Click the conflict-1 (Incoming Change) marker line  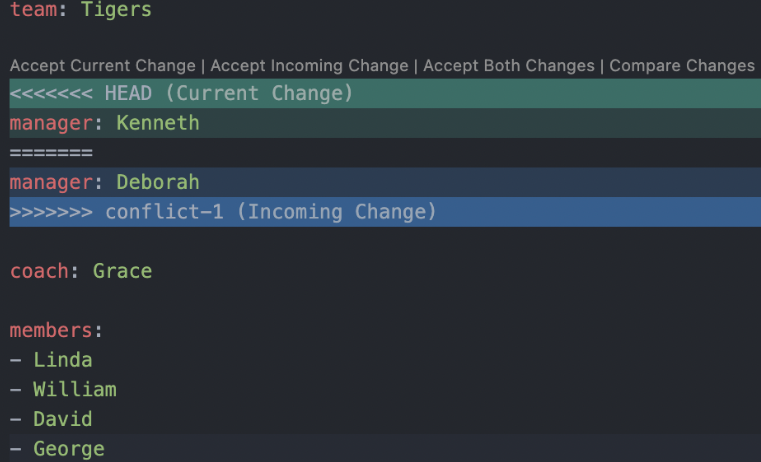[223, 212]
